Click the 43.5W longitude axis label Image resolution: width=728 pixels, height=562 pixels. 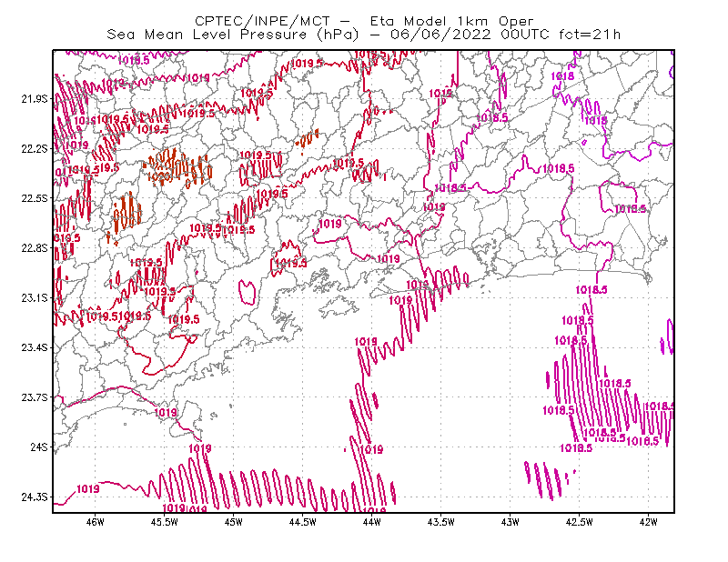[x=440, y=522]
